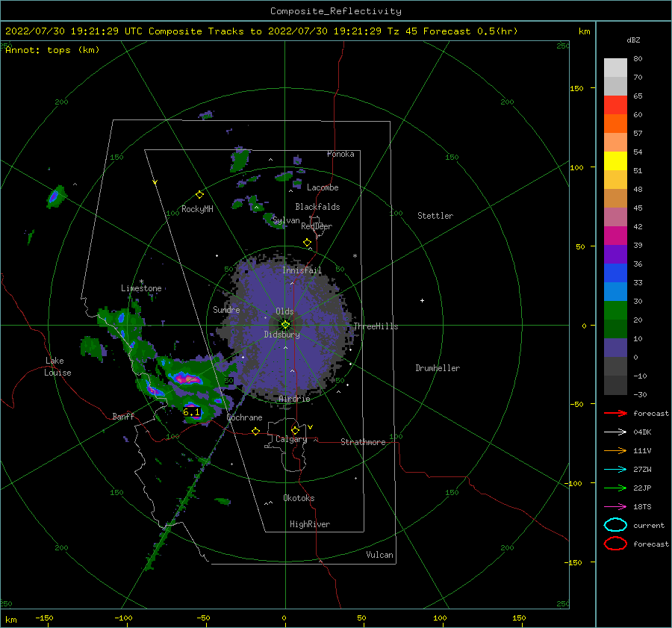Select the orange 111V track arrow
The height and width of the screenshot is (628, 672).
[615, 450]
